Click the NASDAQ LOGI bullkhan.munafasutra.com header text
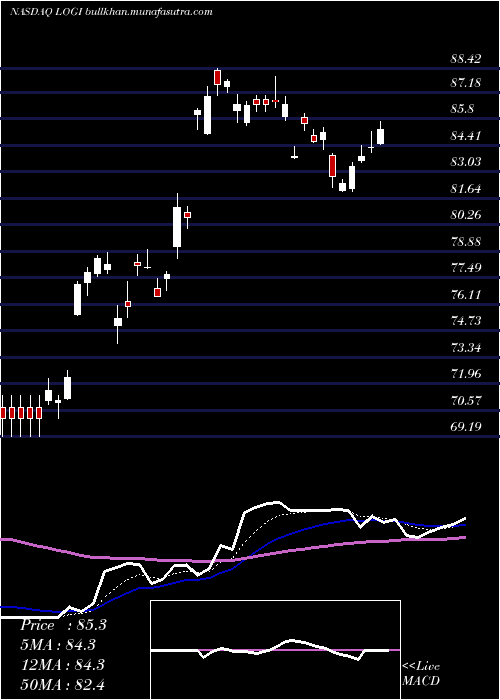 point(111,12)
